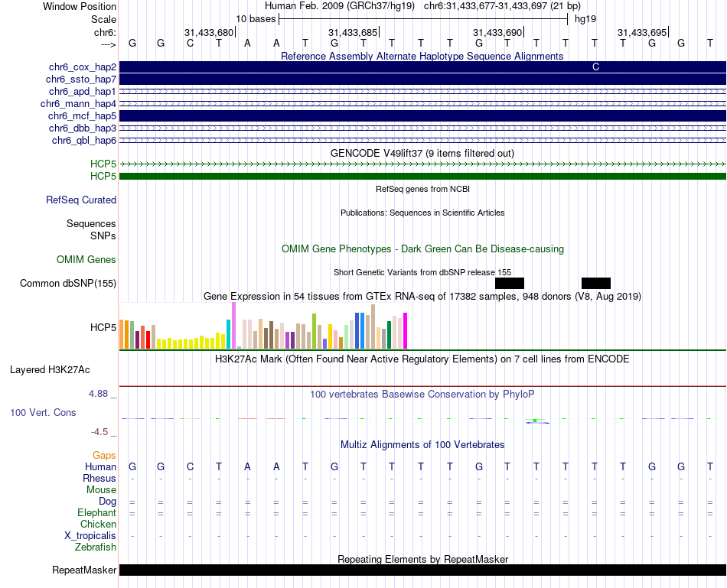
Task: Click the 31,433,690 position label
Action: 497,32
